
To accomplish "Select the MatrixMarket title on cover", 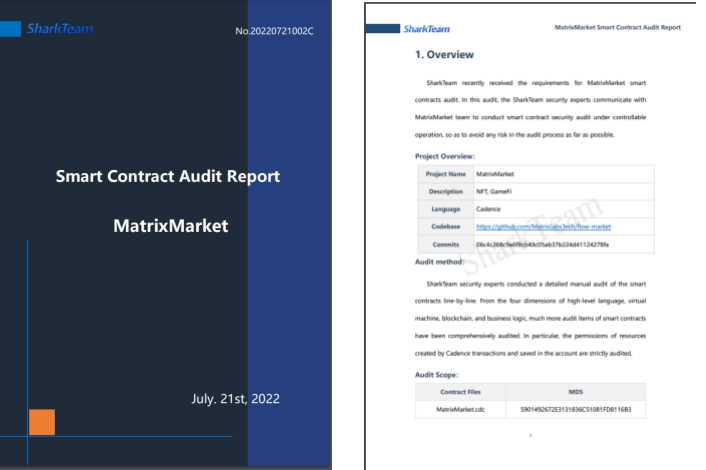I will click(x=171, y=226).
